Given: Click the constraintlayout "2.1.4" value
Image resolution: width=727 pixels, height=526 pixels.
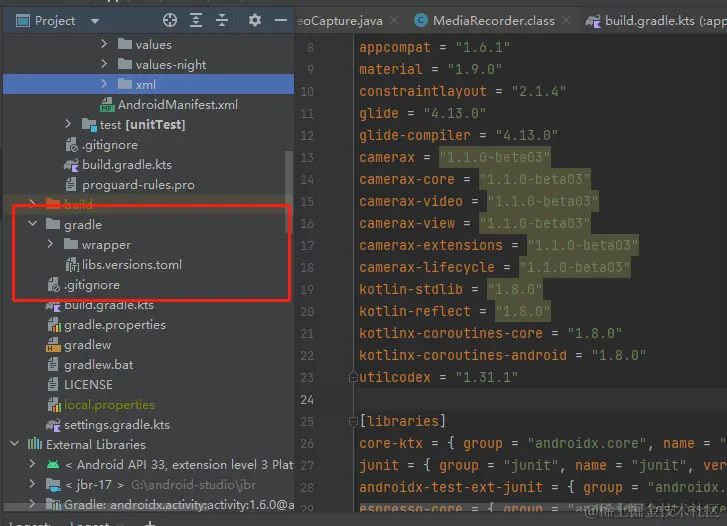Looking at the screenshot, I should point(539,91).
